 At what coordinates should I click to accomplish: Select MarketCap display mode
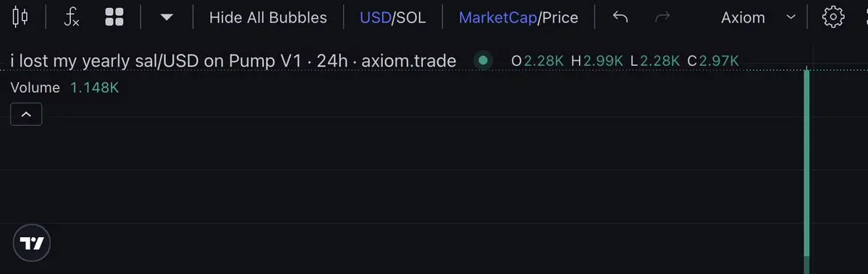[x=497, y=17]
